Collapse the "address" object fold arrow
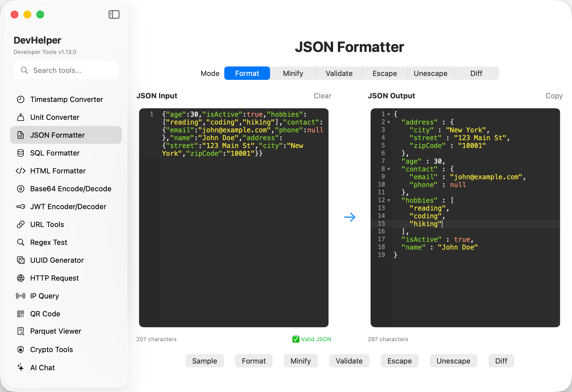This screenshot has width=572, height=392. pyautogui.click(x=389, y=122)
